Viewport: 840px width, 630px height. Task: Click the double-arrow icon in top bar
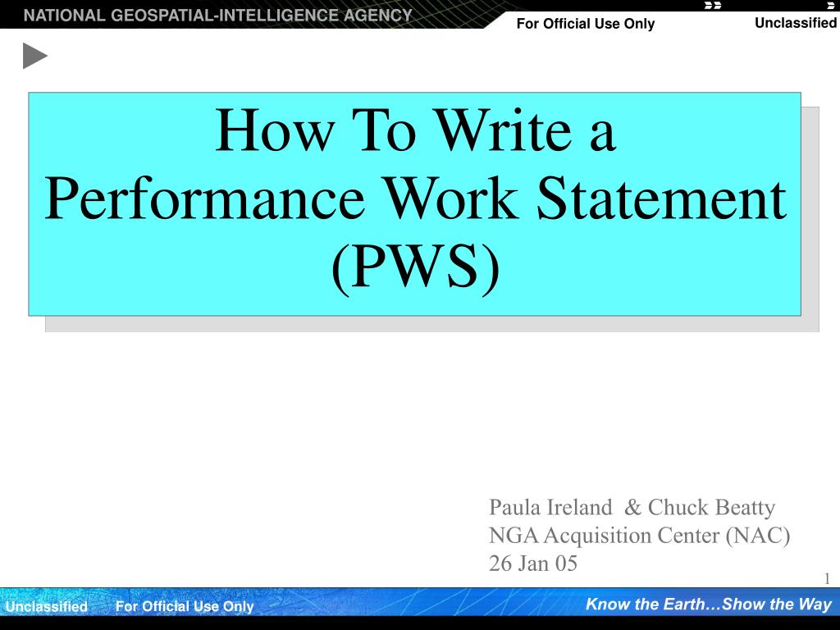[713, 6]
